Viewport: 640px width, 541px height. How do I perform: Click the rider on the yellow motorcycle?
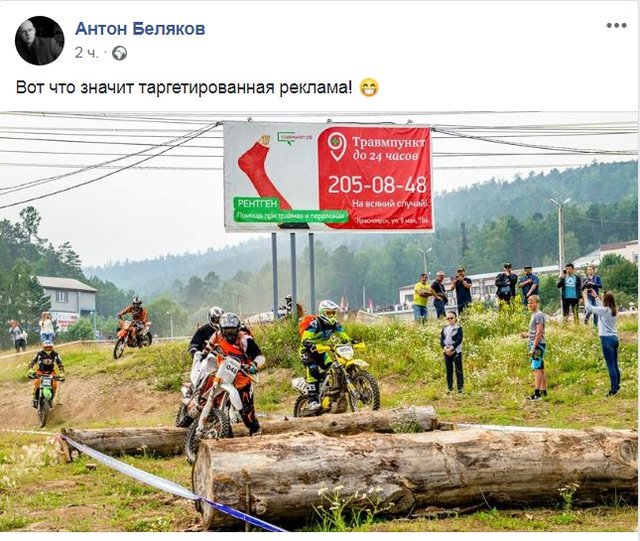(322, 347)
